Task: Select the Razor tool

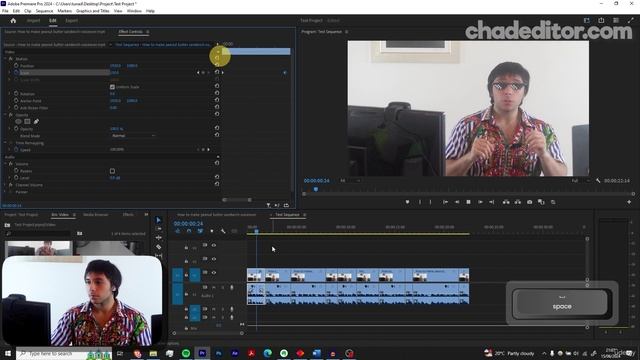Action: pyautogui.click(x=159, y=247)
